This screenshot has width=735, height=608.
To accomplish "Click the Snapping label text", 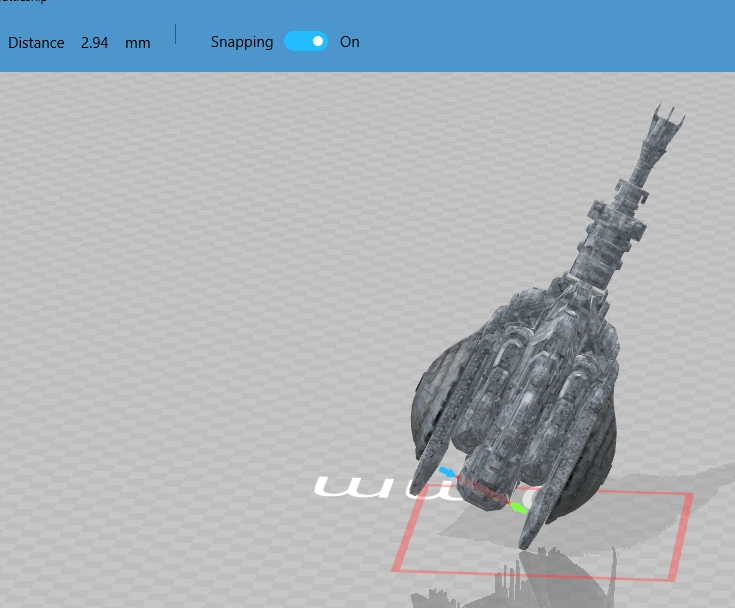I will (x=241, y=42).
